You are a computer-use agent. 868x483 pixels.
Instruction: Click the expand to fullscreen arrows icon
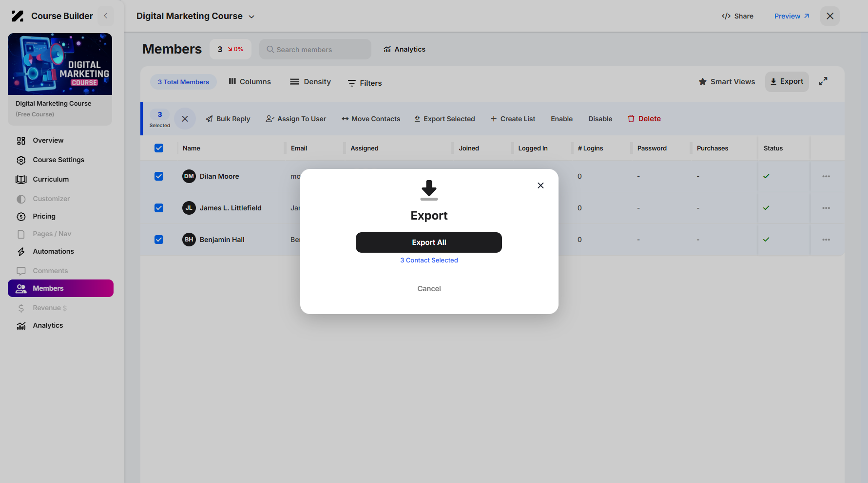[x=823, y=81]
